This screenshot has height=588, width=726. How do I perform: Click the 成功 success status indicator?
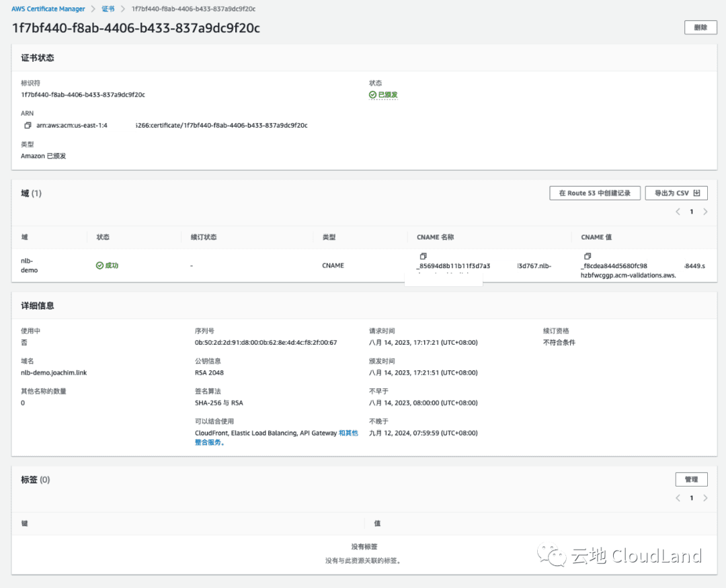(x=107, y=265)
